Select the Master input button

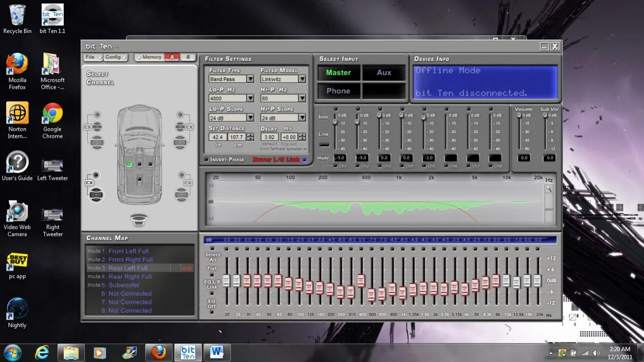(338, 73)
